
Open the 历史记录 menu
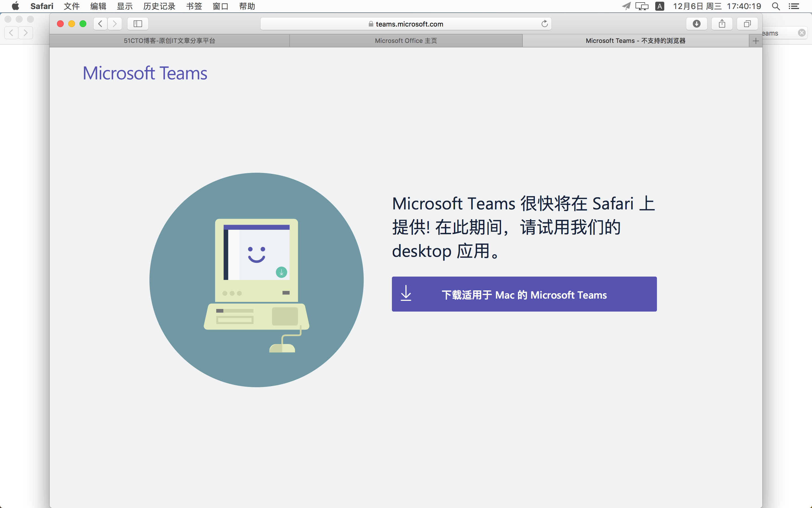[x=159, y=6]
